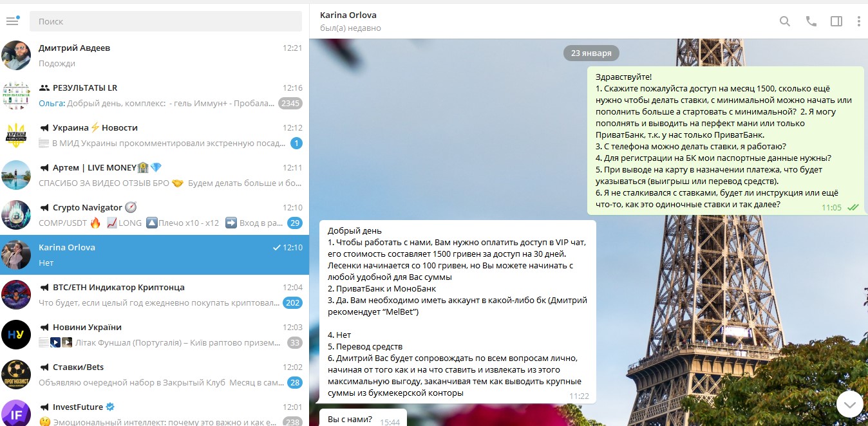Open the Новини України channel

155,335
